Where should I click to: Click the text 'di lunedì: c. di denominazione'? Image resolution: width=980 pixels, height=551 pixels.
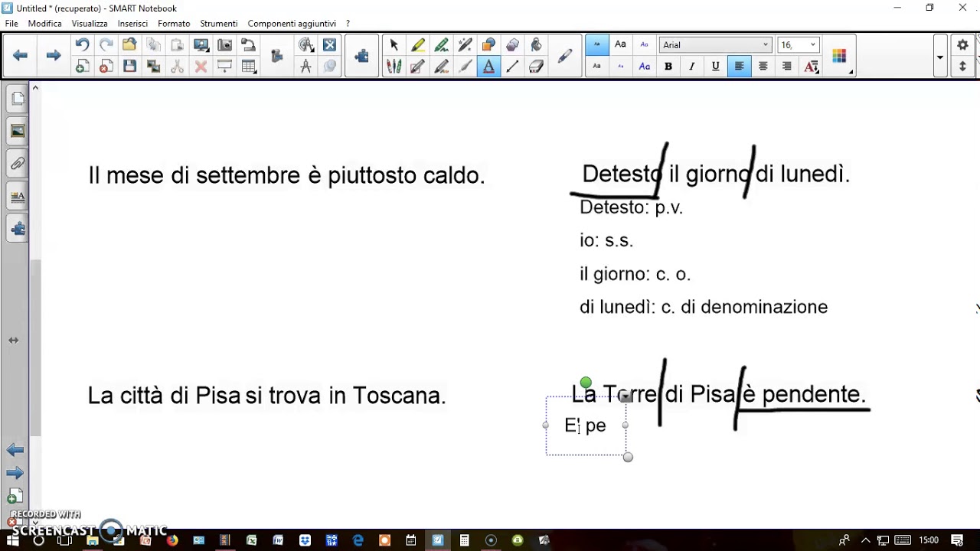coord(704,307)
